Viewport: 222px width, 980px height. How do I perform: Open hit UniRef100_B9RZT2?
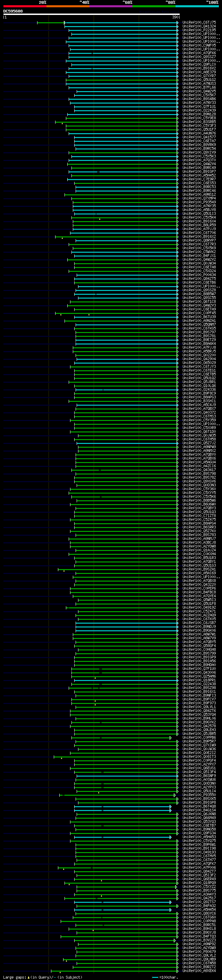[199, 966]
